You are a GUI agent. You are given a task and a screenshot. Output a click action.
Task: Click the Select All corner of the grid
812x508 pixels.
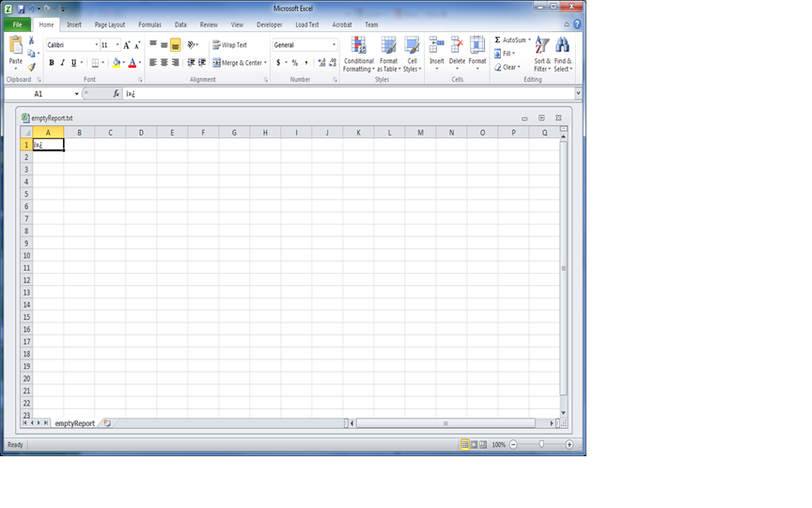pos(26,133)
